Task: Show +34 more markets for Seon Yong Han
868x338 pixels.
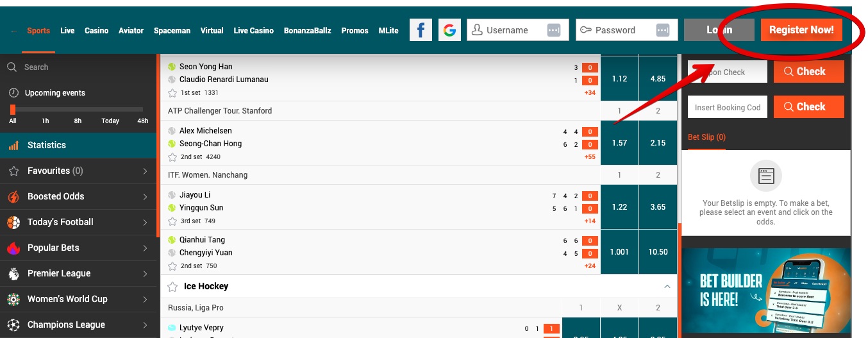Action: point(590,93)
